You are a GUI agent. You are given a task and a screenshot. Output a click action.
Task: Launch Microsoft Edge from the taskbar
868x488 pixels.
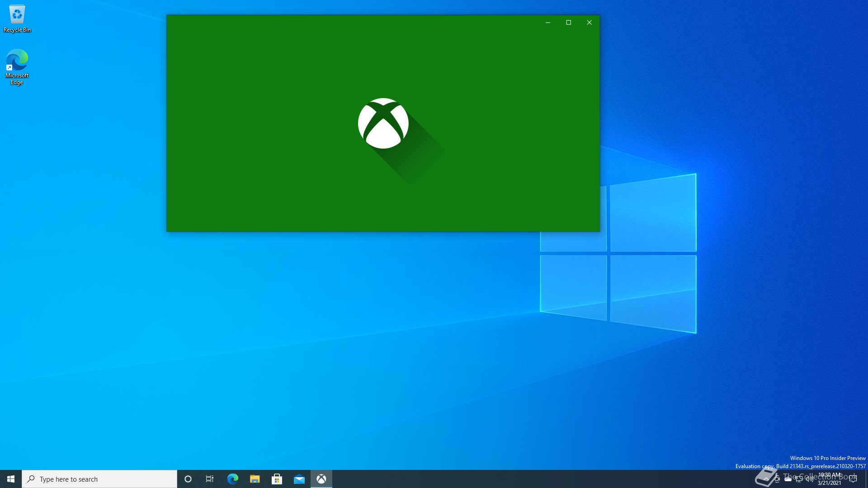[232, 479]
